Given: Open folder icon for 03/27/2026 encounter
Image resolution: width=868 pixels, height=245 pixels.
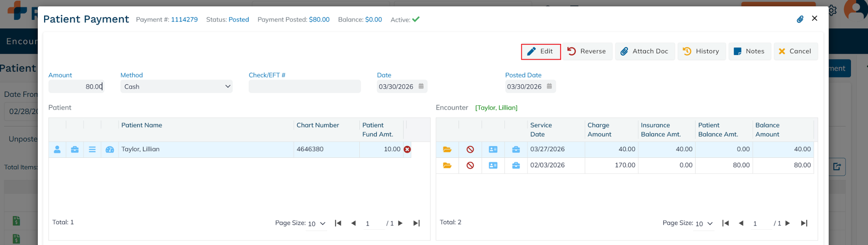Looking at the screenshot, I should [x=447, y=149].
